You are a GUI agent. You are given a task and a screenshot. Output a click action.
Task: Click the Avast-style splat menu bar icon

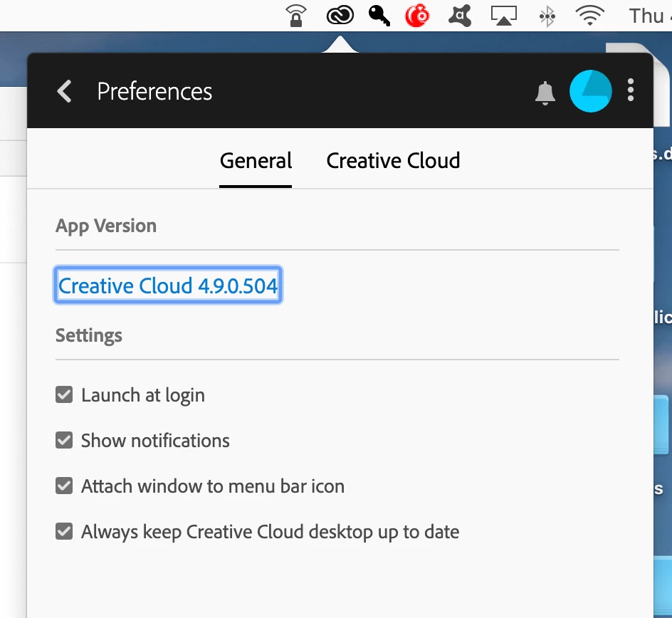pyautogui.click(x=460, y=16)
